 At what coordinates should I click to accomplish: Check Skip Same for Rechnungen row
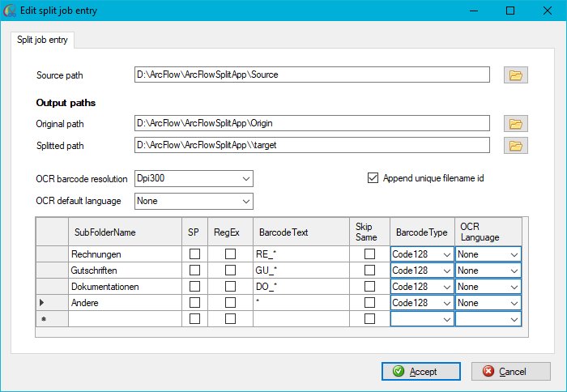[x=369, y=254]
